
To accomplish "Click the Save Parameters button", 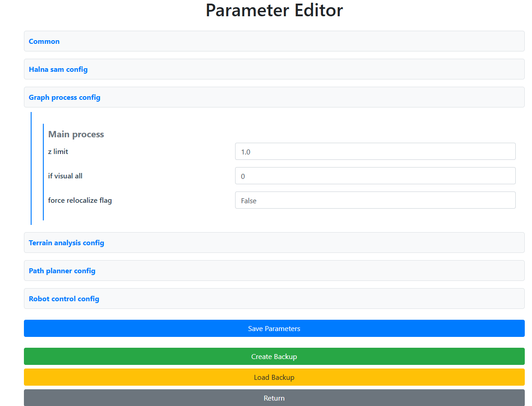I will 274,328.
